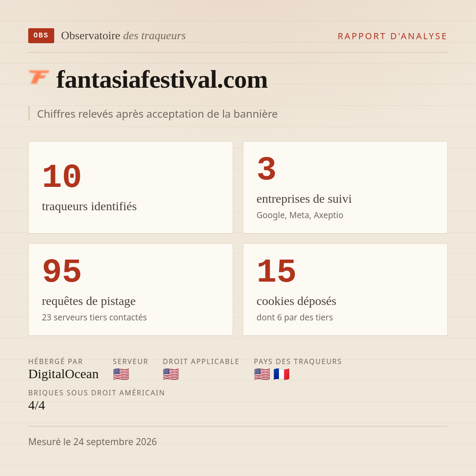
Task: Click the Droit applicable label
Action: pyautogui.click(x=201, y=361)
